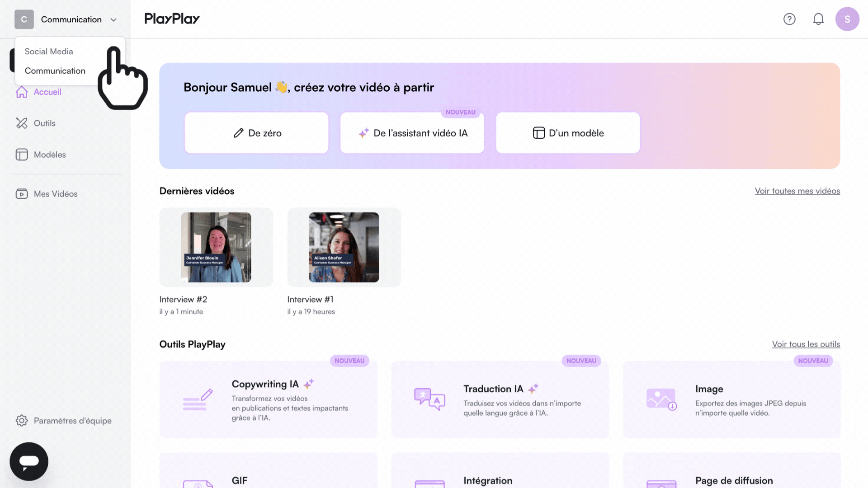Viewport: 868px width, 488px height.
Task: Select Communication in the workspace list
Action: tap(55, 71)
